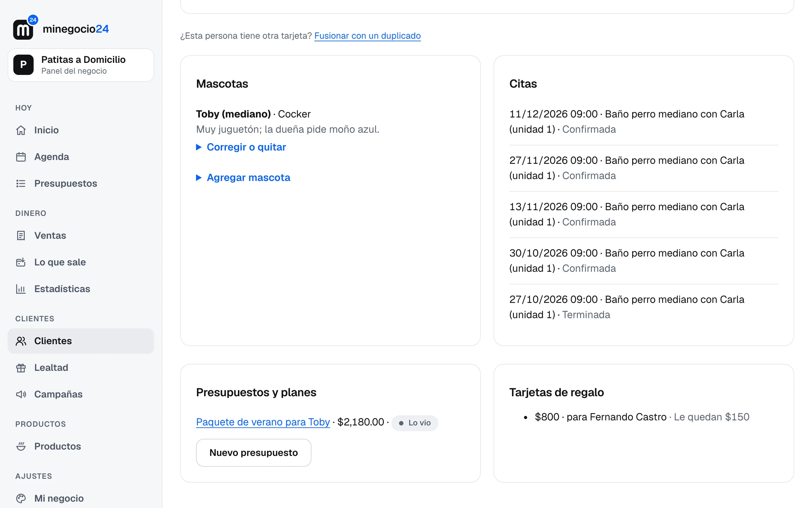Image resolution: width=812 pixels, height=508 pixels.
Task: Click the Campañas megaphone icon
Action: click(21, 394)
